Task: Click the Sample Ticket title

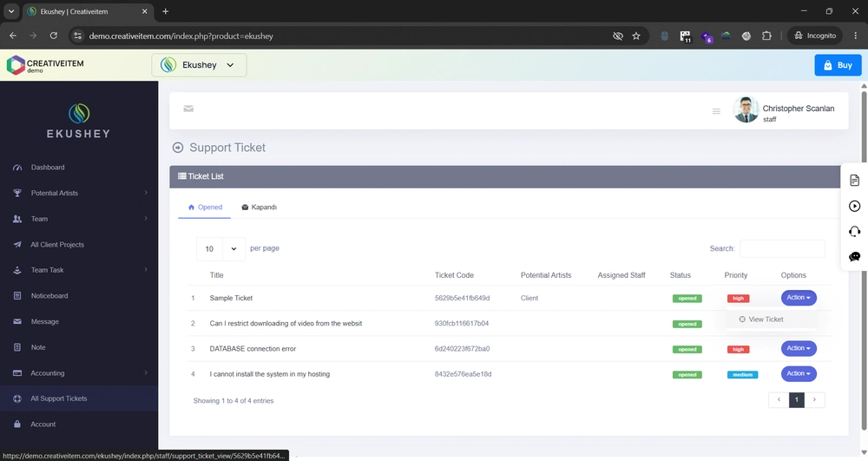Action: [231, 298]
